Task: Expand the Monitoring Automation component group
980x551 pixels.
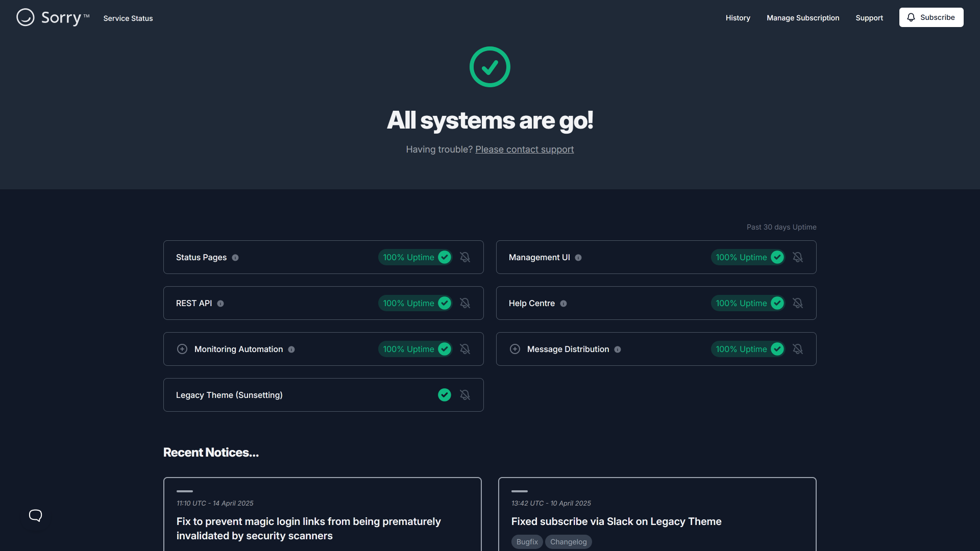Action: pyautogui.click(x=182, y=349)
